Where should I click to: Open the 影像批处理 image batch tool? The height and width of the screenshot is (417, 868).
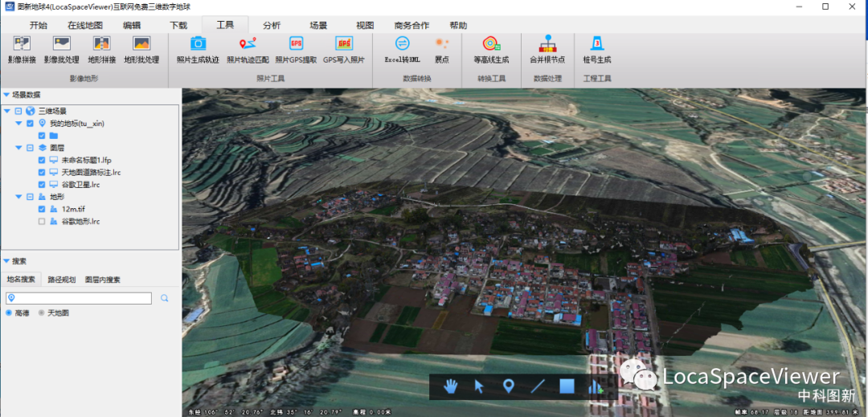61,50
